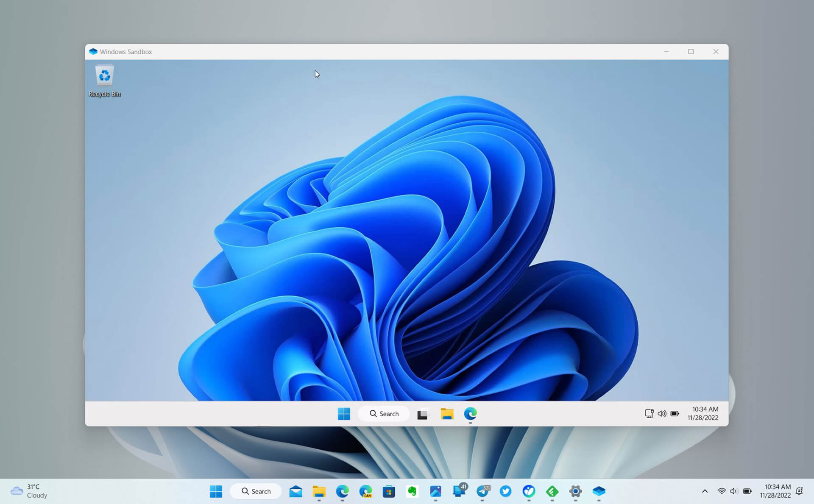The height and width of the screenshot is (504, 814).
Task: Open the Mail app from taskbar
Action: (295, 491)
